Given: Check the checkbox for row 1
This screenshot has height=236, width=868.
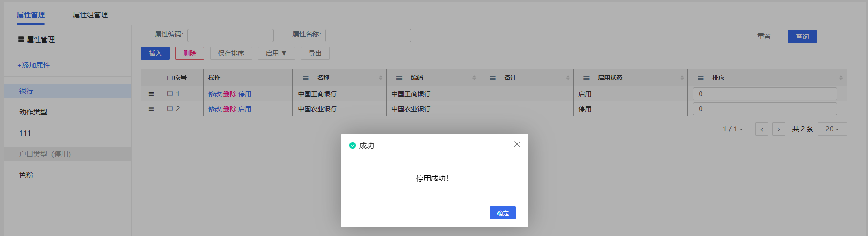Looking at the screenshot, I should pos(170,93).
